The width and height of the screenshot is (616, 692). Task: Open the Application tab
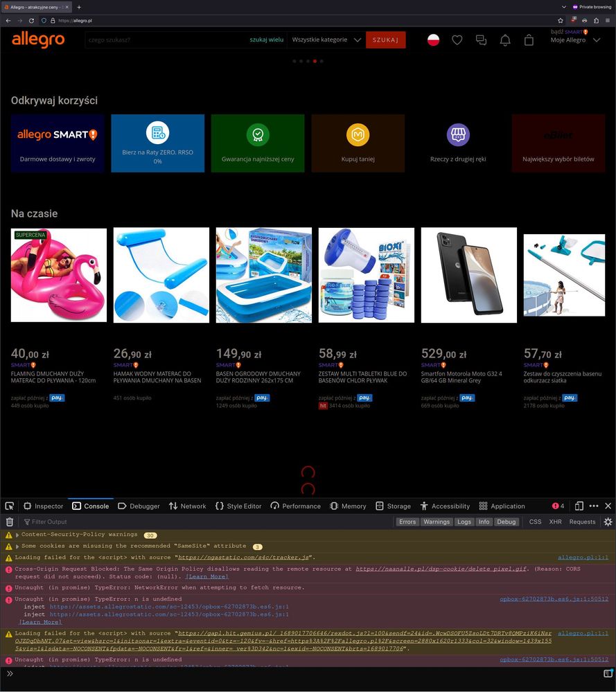pos(502,506)
